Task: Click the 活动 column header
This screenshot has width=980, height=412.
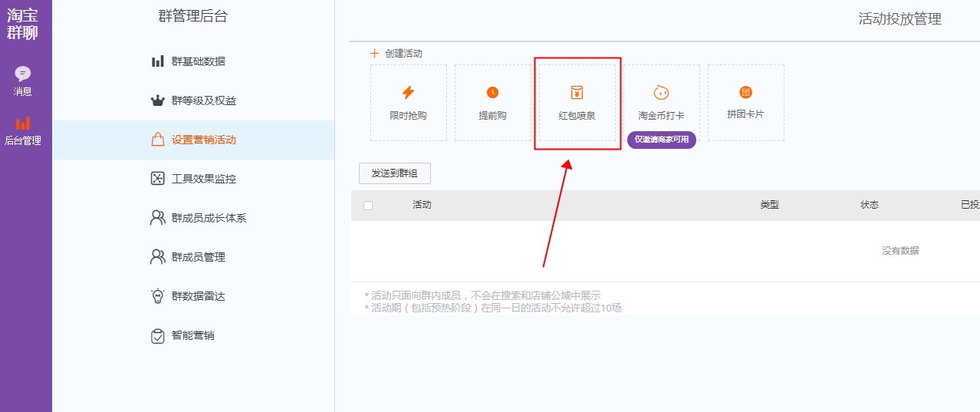Action: point(422,205)
